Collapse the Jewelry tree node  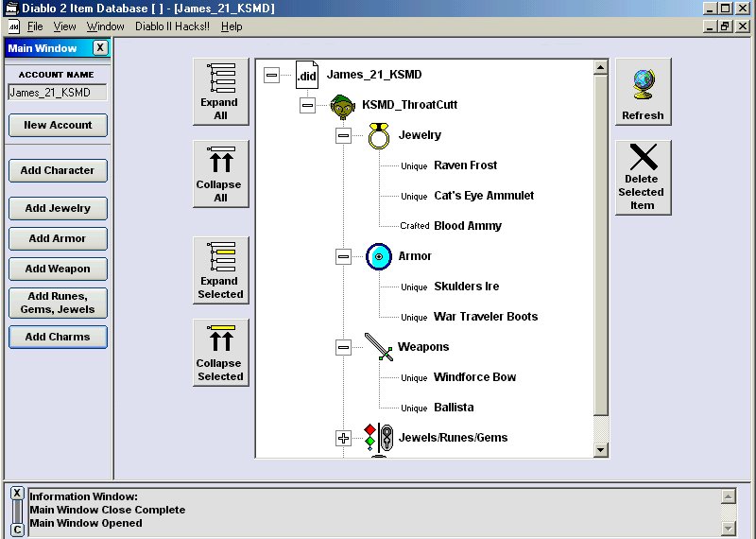coord(343,135)
